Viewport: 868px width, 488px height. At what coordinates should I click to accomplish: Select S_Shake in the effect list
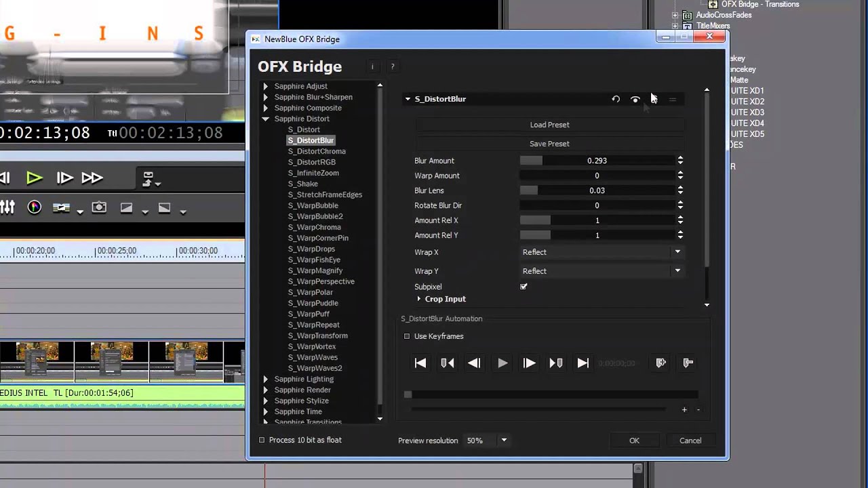click(x=302, y=184)
